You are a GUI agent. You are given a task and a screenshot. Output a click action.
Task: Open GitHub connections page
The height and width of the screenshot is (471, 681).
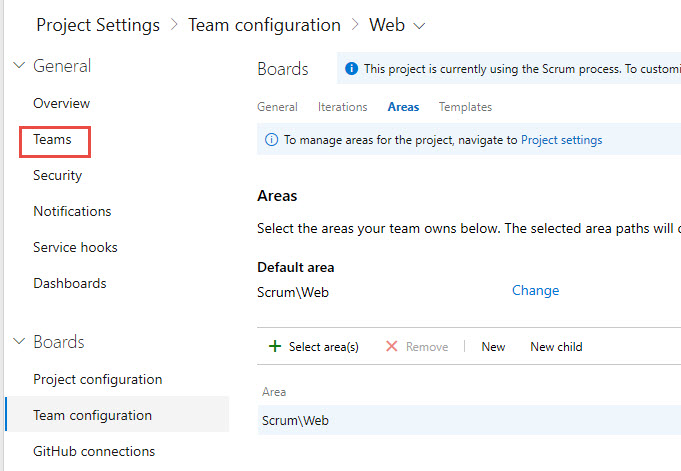(x=94, y=451)
